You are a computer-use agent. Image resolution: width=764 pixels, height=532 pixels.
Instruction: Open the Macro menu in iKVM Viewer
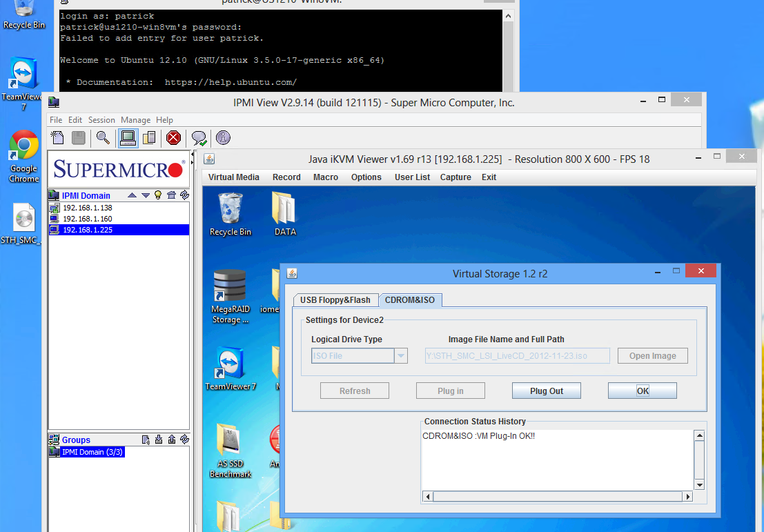click(326, 177)
